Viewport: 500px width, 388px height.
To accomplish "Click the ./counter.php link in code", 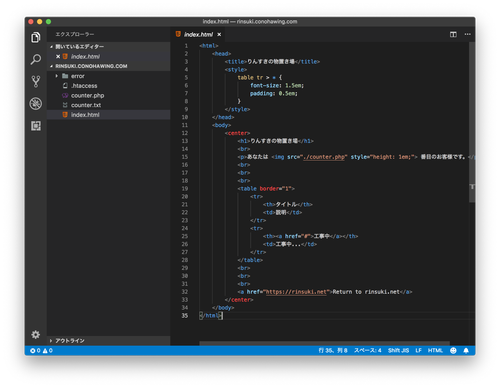I will pyautogui.click(x=324, y=157).
